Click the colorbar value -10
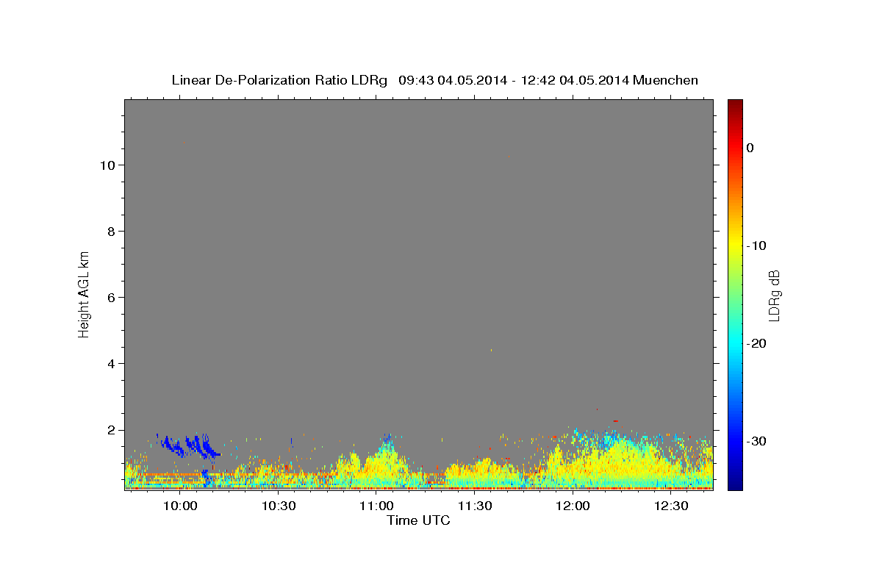The height and width of the screenshot is (588, 882). (x=757, y=245)
